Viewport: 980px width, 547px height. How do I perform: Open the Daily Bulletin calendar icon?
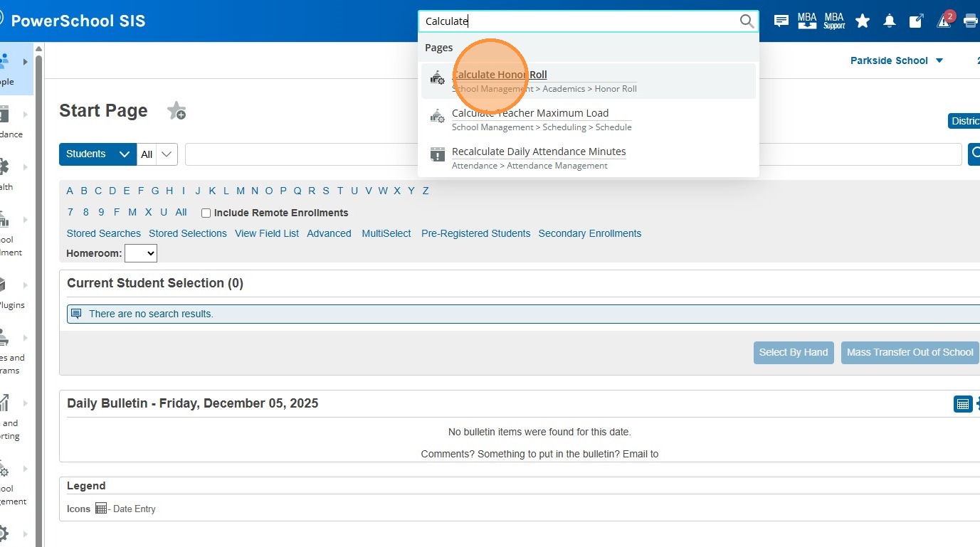(x=963, y=404)
